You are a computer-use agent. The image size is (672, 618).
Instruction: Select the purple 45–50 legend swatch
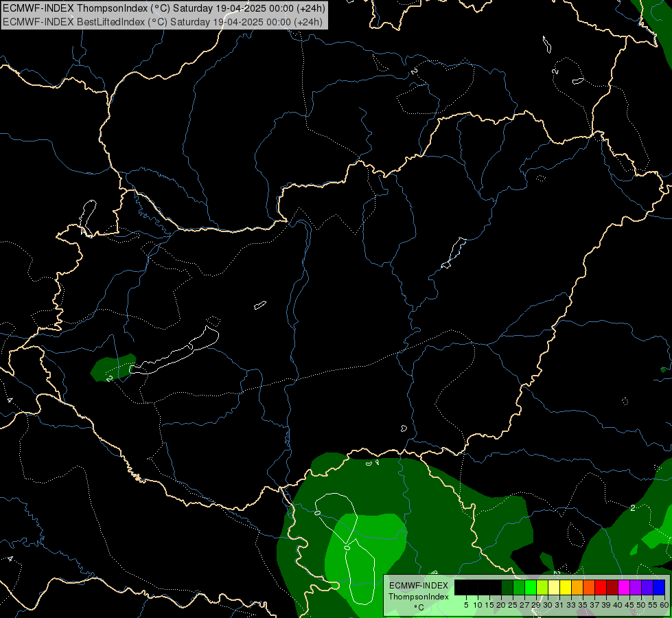pyautogui.click(x=636, y=587)
